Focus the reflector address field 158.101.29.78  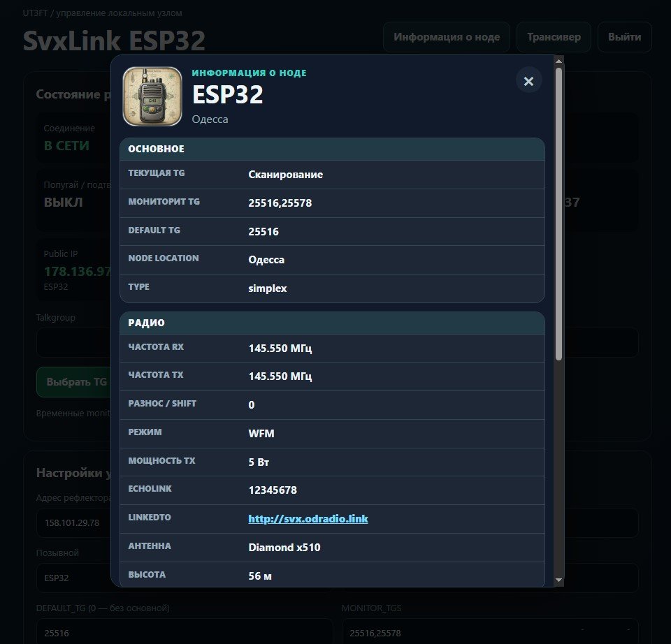coord(73,522)
